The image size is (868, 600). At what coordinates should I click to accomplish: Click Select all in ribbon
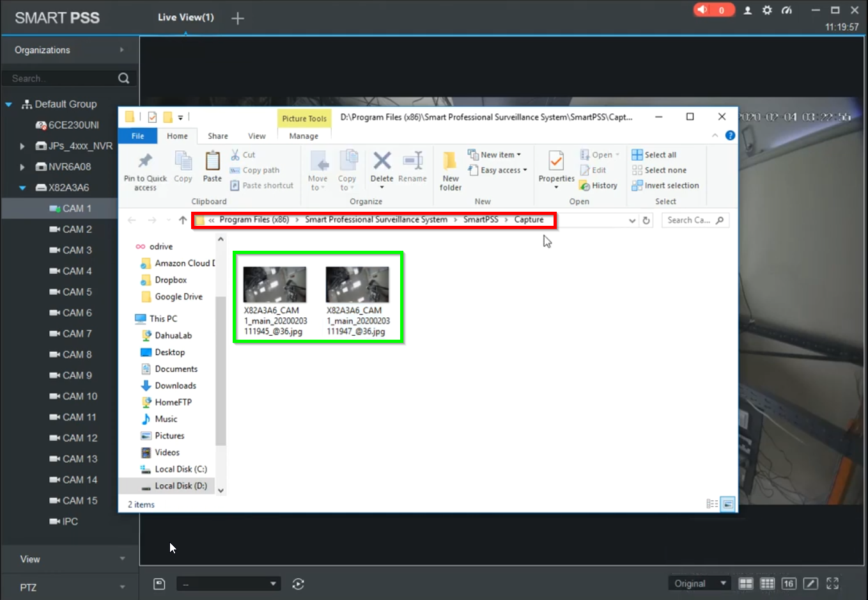point(654,155)
